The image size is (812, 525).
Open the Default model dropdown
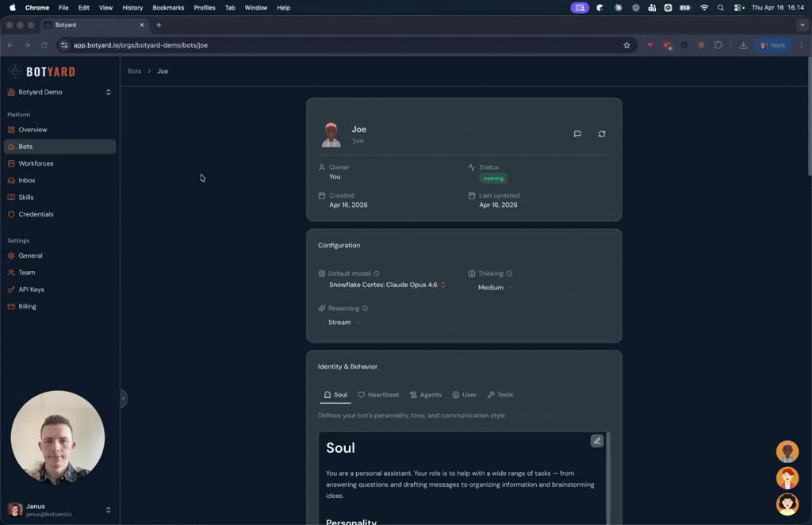(x=387, y=285)
